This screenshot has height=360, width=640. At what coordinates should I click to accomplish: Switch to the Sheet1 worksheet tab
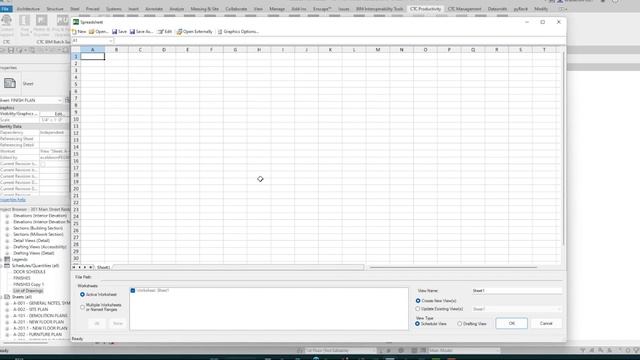103,267
